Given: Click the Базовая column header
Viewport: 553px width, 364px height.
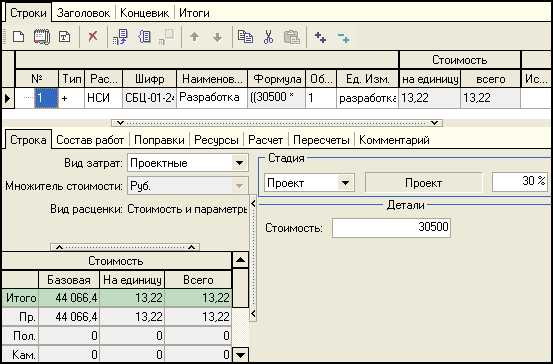Looking at the screenshot, I should click(x=69, y=280).
